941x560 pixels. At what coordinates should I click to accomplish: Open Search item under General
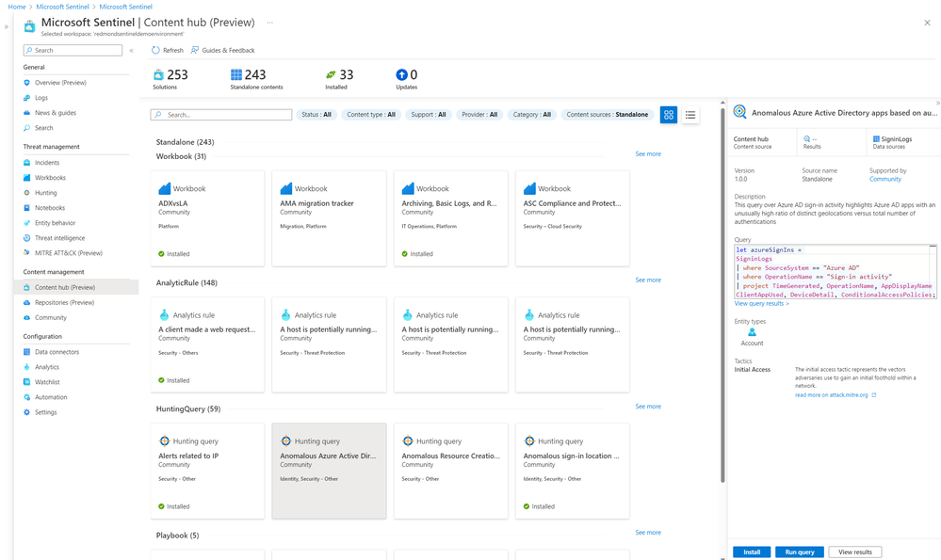click(x=43, y=128)
